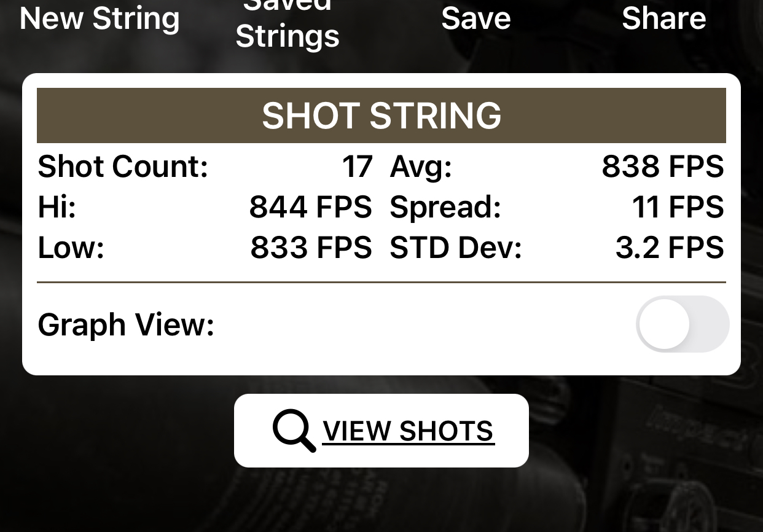This screenshot has height=532, width=763.
Task: Click the magnifying glass icon beside View Shots
Action: coord(294,431)
